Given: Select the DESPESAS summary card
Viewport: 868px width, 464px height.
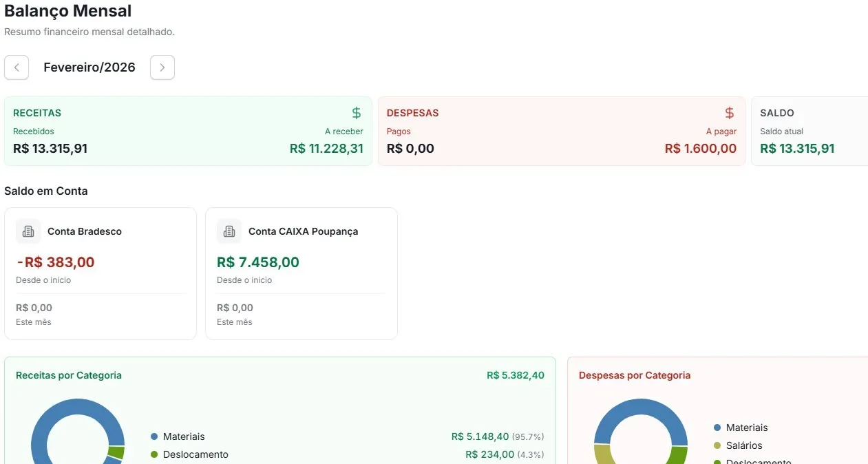Looking at the screenshot, I should [x=561, y=131].
